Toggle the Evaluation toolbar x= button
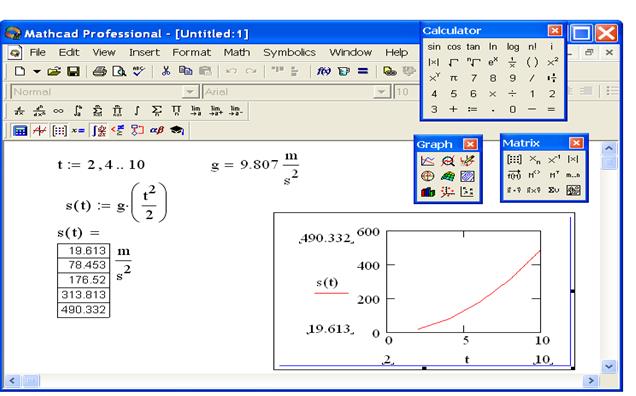This screenshot has height=396, width=636. (78, 131)
